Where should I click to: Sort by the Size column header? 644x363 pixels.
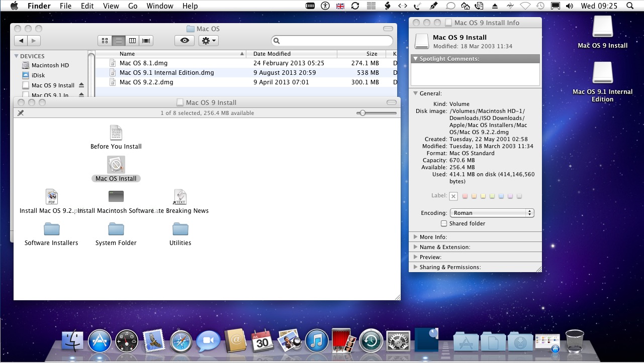361,54
